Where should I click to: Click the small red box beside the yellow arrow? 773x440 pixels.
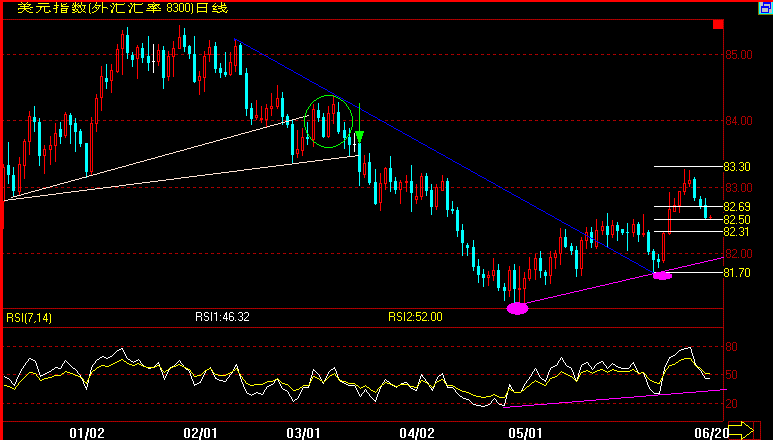pos(758,431)
